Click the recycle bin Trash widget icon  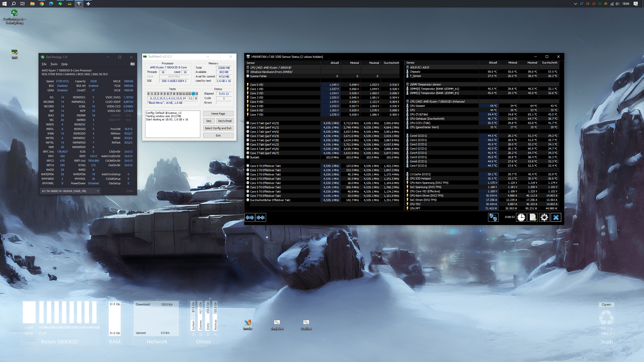coord(606,317)
